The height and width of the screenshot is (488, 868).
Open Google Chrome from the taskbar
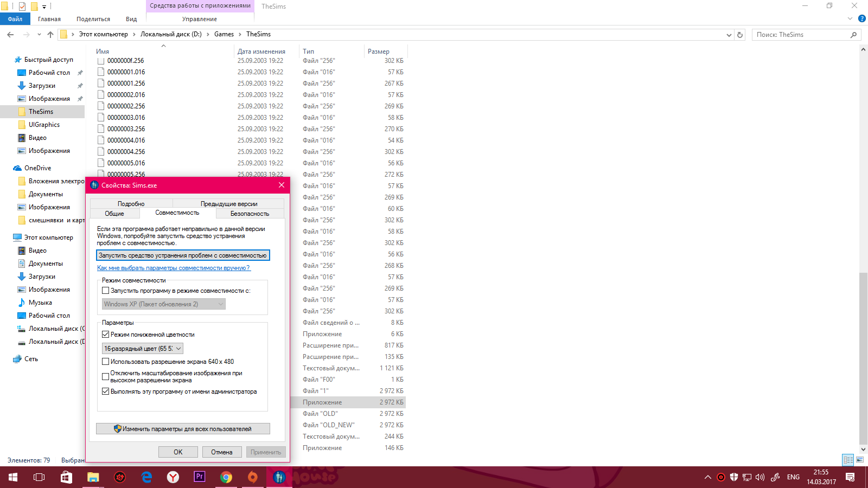[x=226, y=477]
